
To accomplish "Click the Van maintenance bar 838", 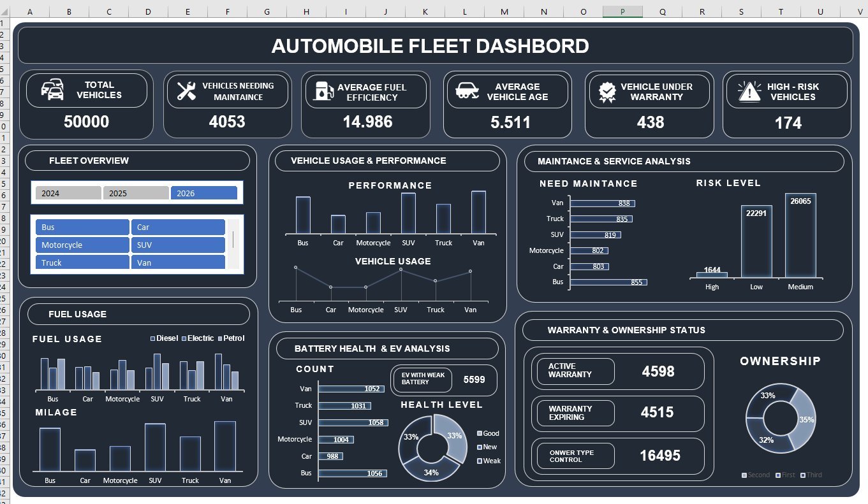I will pos(602,203).
